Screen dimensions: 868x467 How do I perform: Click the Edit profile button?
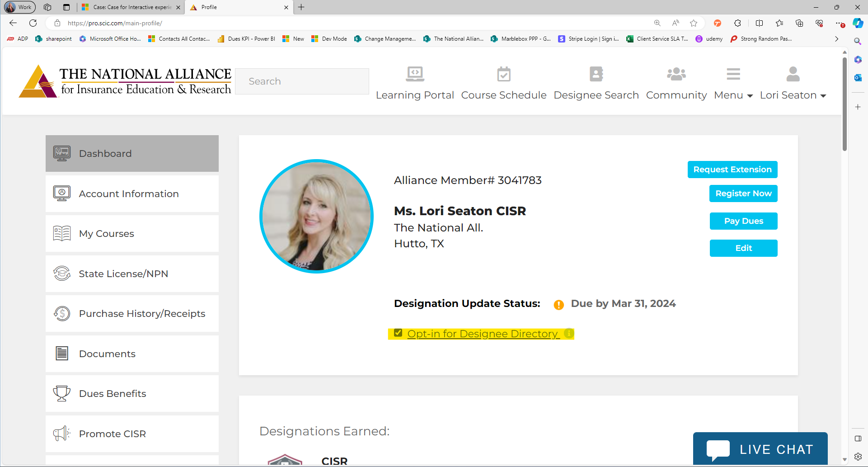tap(743, 248)
